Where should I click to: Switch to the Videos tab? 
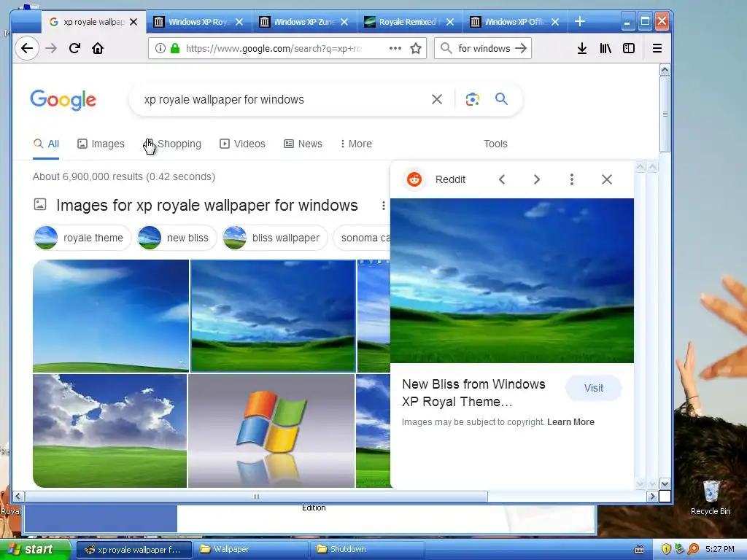pyautogui.click(x=242, y=144)
